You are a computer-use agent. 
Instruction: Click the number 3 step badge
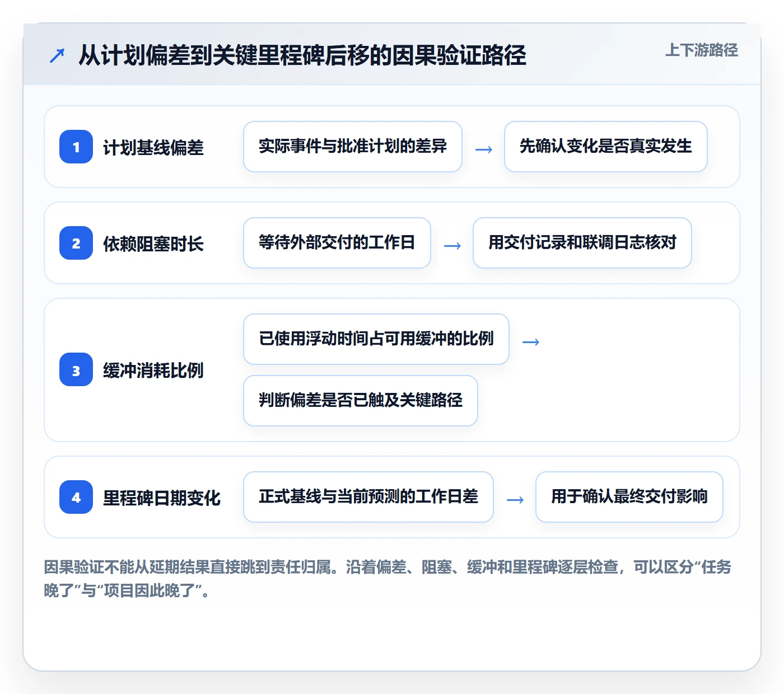tap(76, 370)
